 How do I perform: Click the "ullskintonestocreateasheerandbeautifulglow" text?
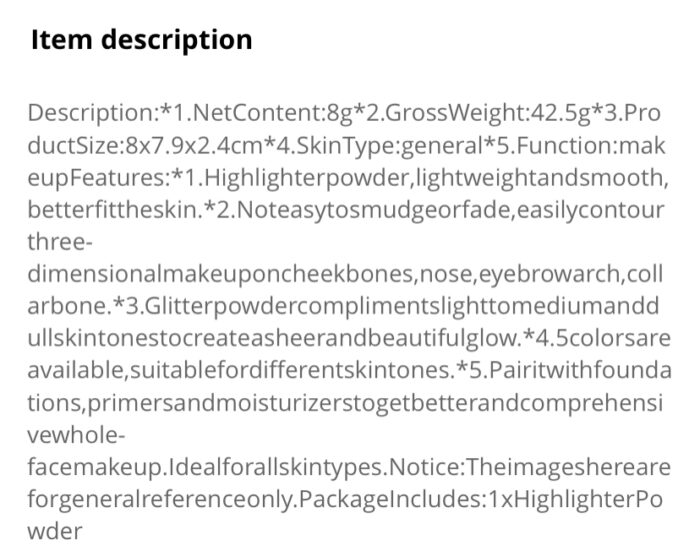click(272, 339)
